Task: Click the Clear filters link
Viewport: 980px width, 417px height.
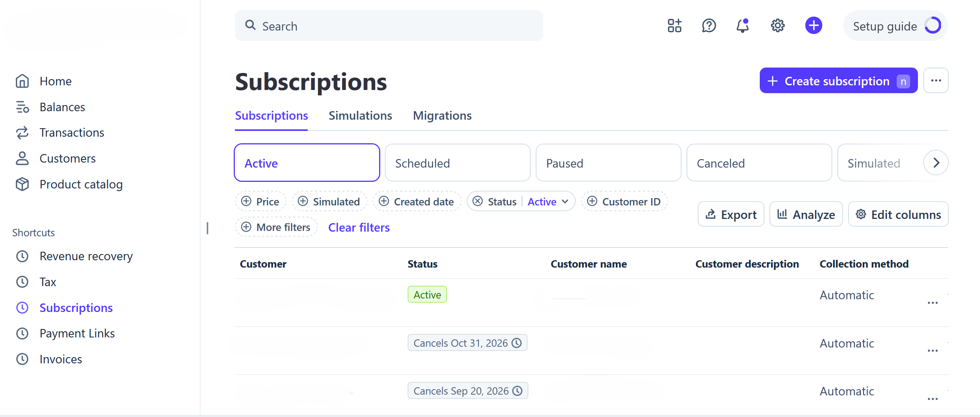Action: (359, 227)
